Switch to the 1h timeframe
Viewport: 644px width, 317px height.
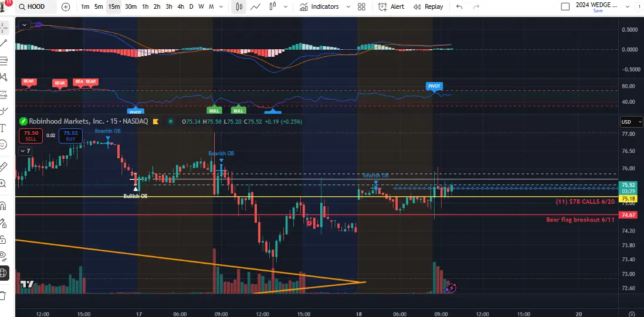[145, 6]
